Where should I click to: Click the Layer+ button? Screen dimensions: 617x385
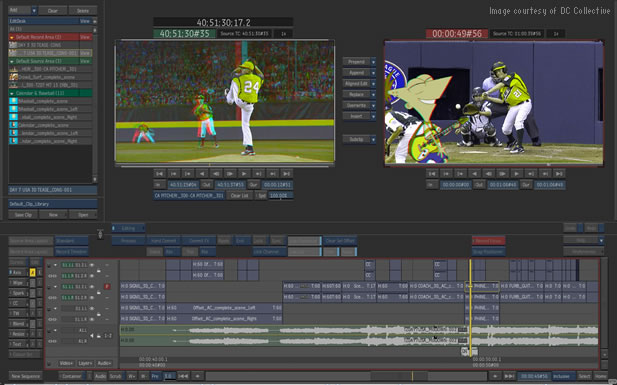85,363
